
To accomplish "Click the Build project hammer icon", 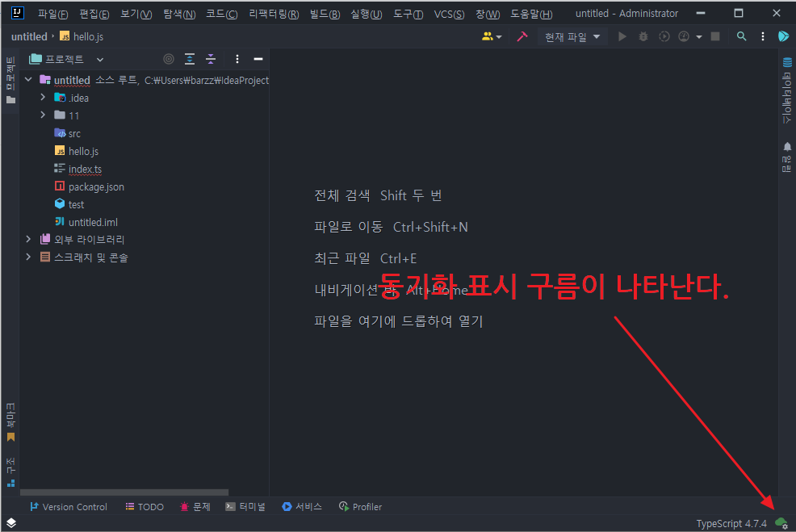I will [522, 36].
